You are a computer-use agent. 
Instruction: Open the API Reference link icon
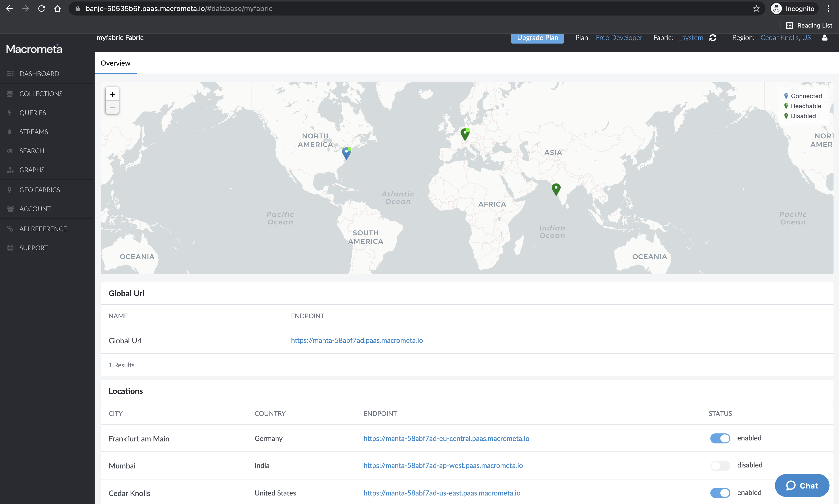click(10, 229)
